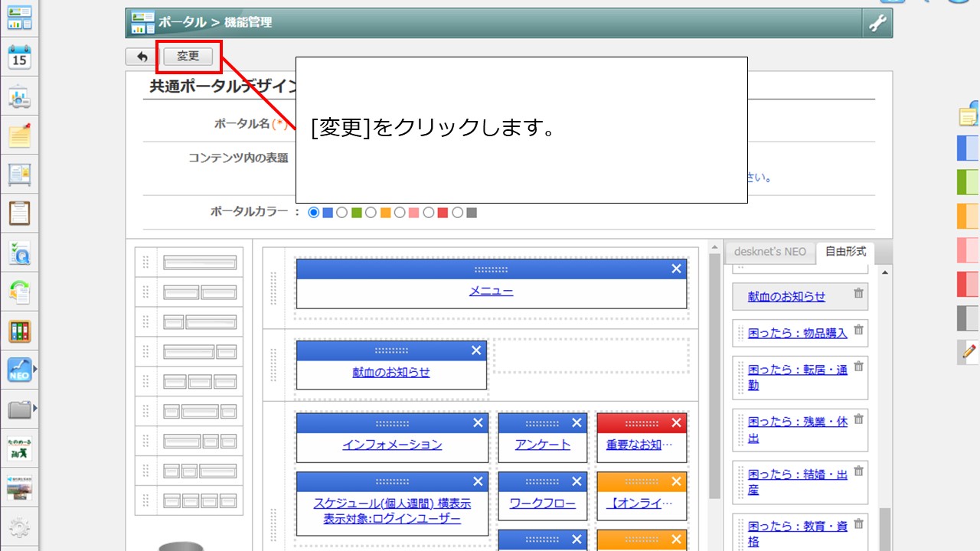Click the 変更 button
The width and height of the screenshot is (980, 551).
tap(188, 57)
